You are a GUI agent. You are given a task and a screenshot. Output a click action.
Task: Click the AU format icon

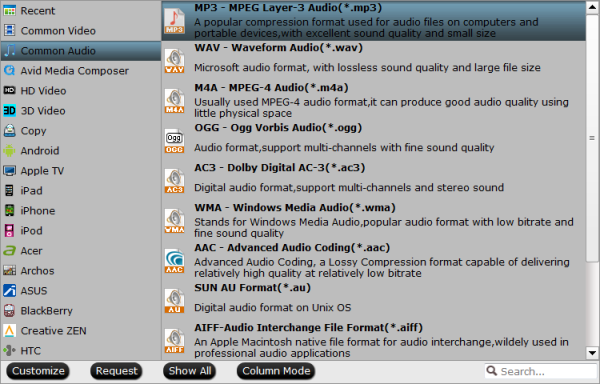174,301
